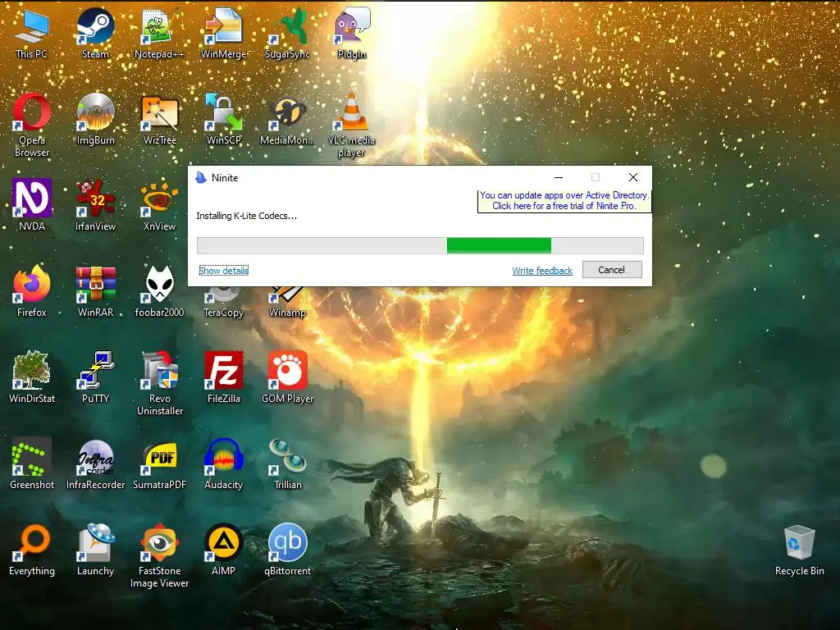The width and height of the screenshot is (840, 630).
Task: Open the Write feedback link
Action: 542,271
